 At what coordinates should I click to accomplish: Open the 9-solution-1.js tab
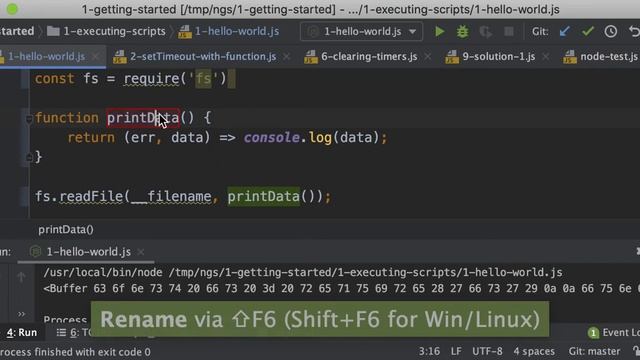pyautogui.click(x=498, y=56)
